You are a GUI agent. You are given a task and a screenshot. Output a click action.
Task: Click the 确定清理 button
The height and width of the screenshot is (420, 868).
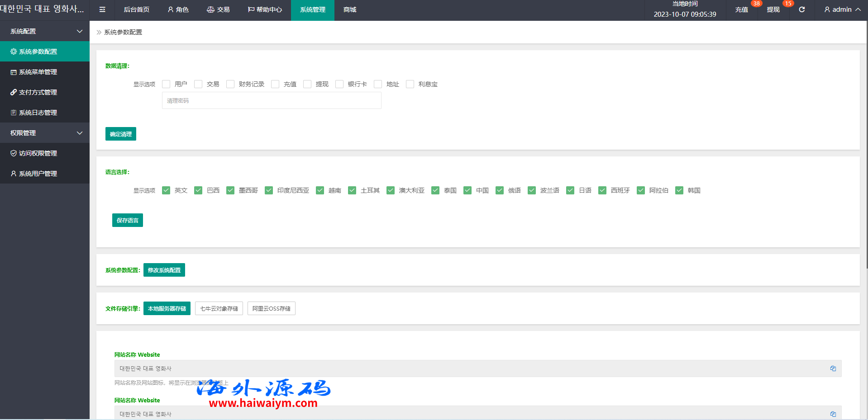coord(121,134)
